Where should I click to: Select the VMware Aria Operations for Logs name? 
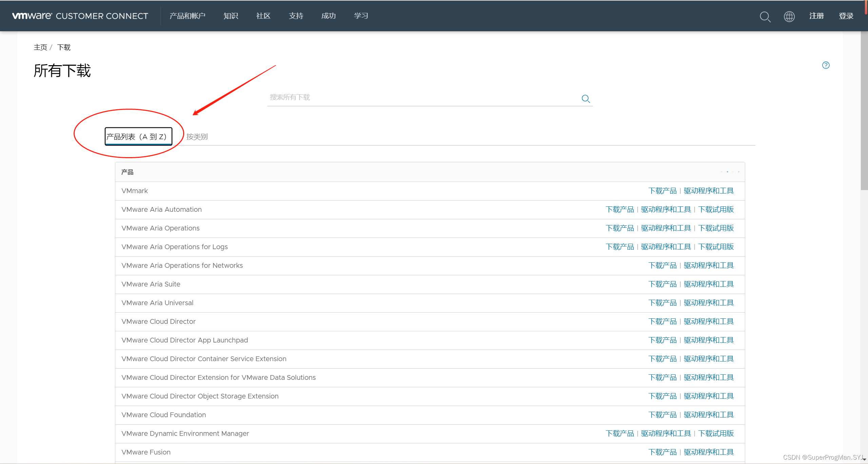[x=175, y=247]
